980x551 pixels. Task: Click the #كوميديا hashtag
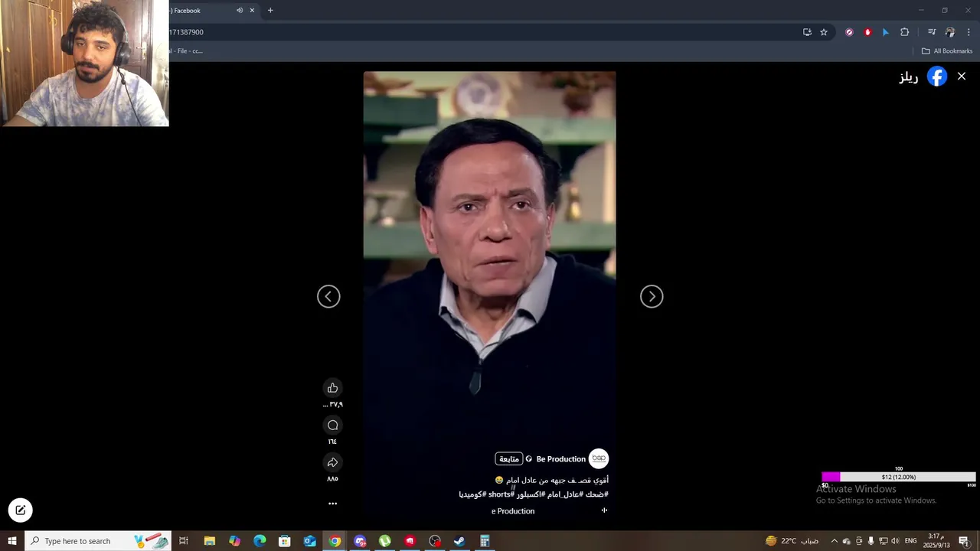tap(472, 494)
